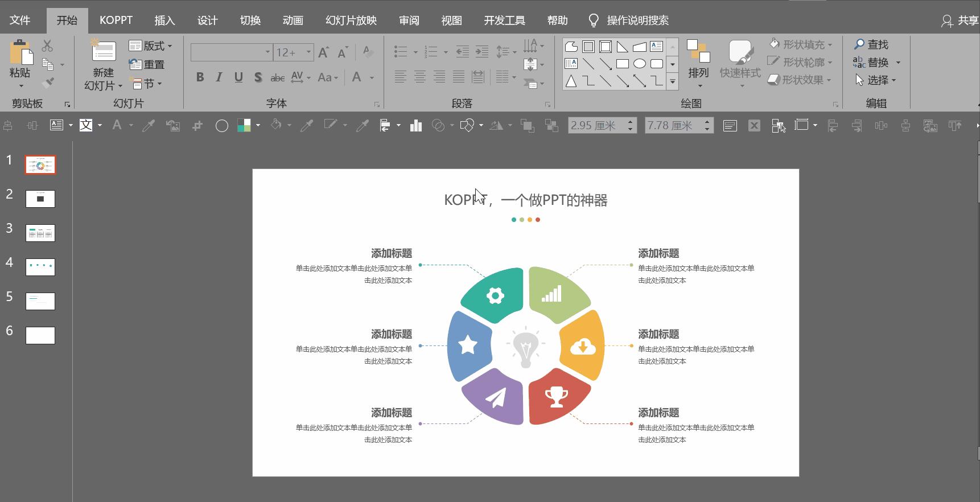Click the Reset (重置) slide button

tap(147, 64)
